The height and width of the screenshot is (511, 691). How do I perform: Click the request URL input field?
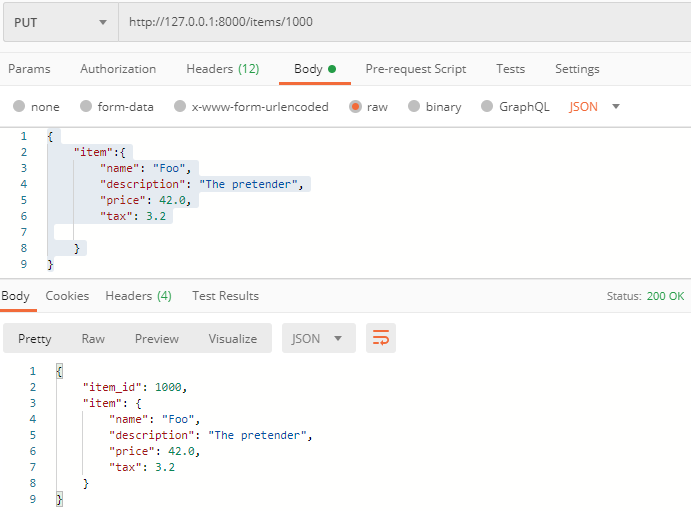[x=400, y=22]
